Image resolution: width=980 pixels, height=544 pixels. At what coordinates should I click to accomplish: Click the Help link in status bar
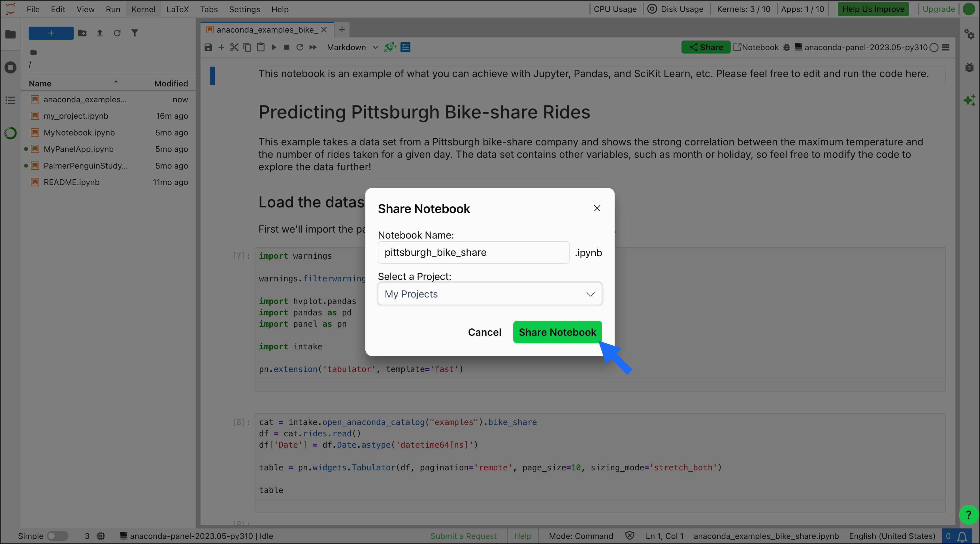click(x=522, y=536)
